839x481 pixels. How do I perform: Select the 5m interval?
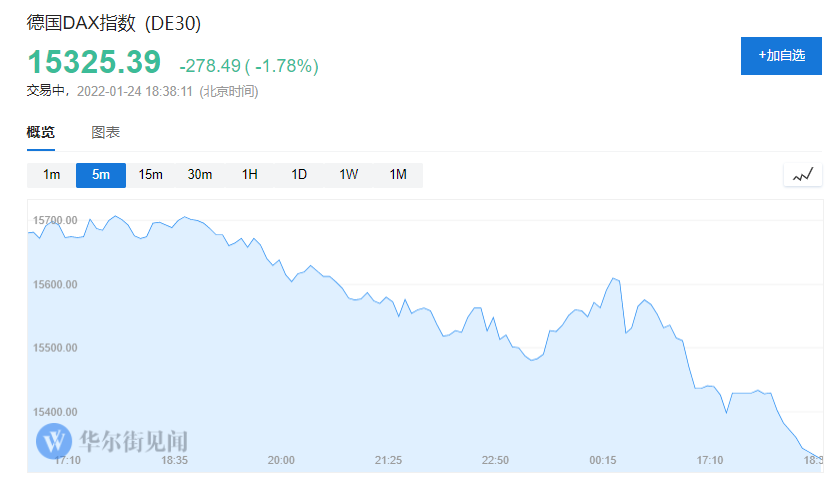coord(101,175)
